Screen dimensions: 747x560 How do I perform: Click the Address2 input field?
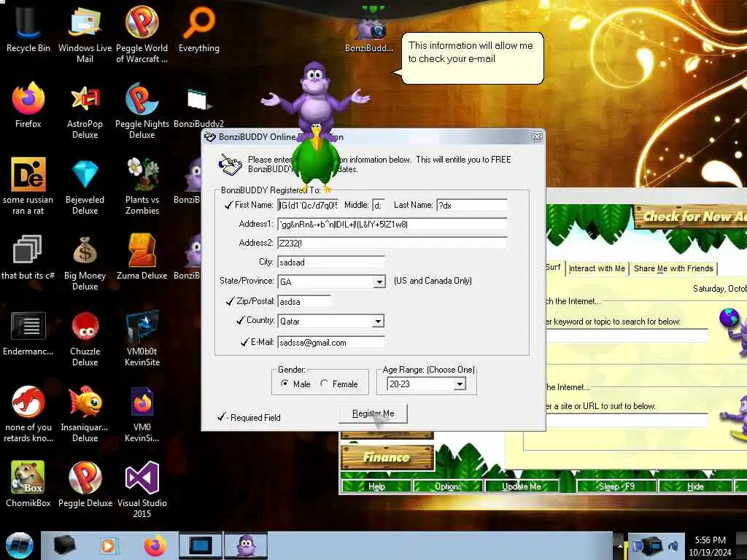pos(392,243)
